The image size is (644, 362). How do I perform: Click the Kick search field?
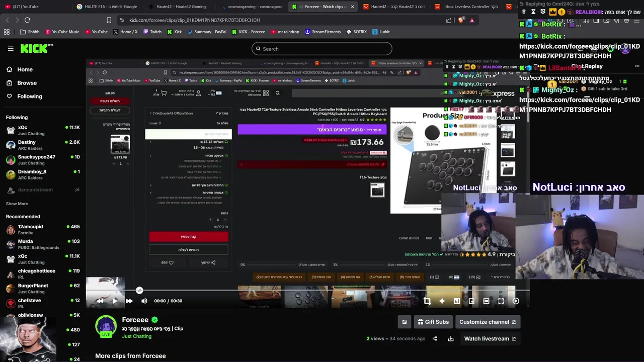(x=322, y=49)
